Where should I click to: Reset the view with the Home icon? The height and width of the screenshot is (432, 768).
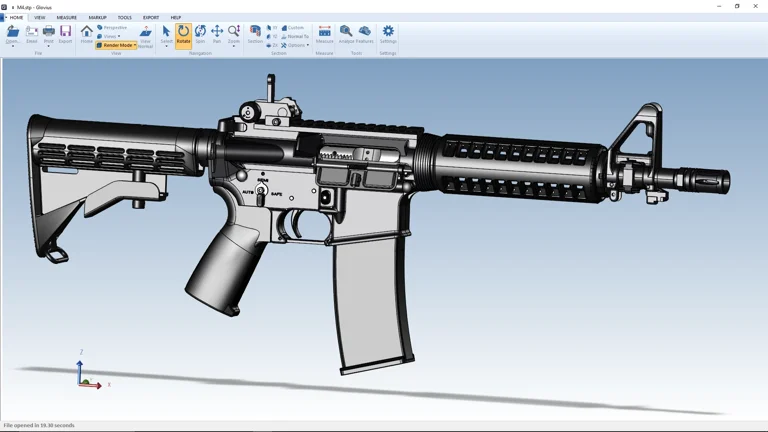(x=87, y=33)
